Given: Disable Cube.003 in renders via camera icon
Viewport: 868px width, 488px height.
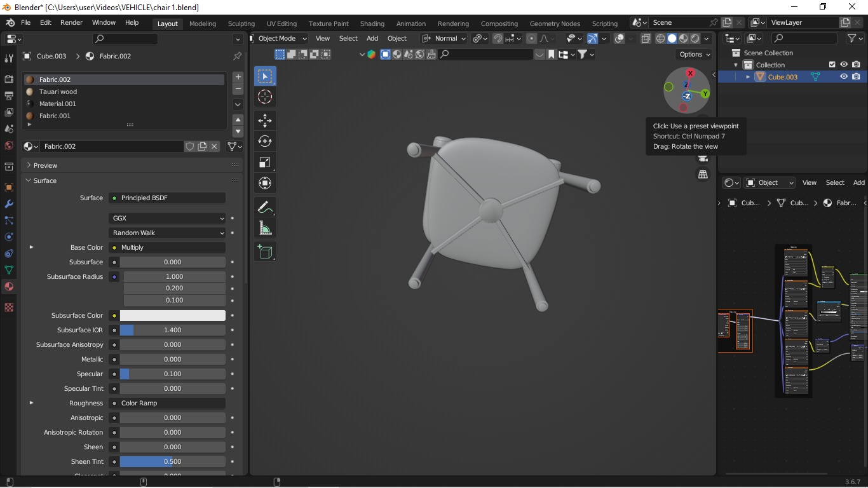Looking at the screenshot, I should click(x=856, y=77).
